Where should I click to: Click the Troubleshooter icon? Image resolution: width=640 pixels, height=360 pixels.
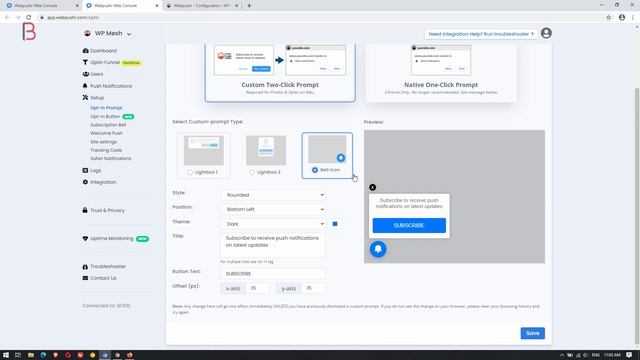click(x=85, y=267)
